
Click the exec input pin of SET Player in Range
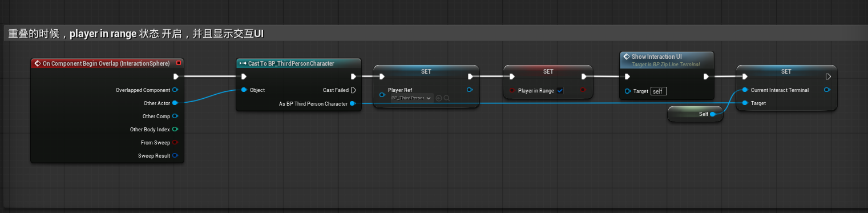(512, 77)
